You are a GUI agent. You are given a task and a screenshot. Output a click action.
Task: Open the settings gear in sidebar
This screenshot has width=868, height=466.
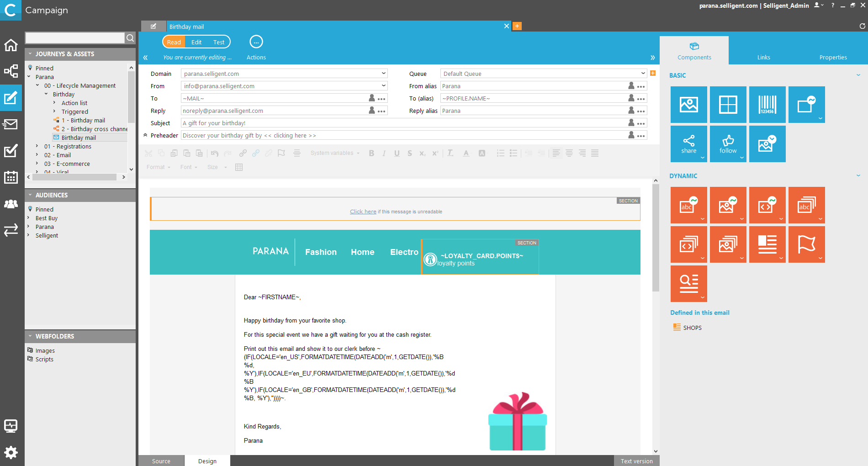tap(11, 452)
